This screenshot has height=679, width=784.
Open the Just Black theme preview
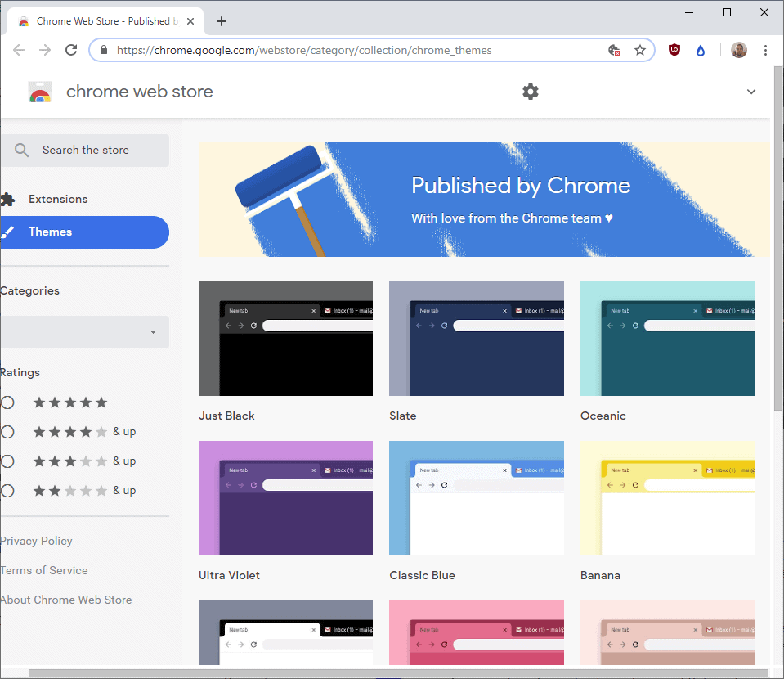click(285, 339)
